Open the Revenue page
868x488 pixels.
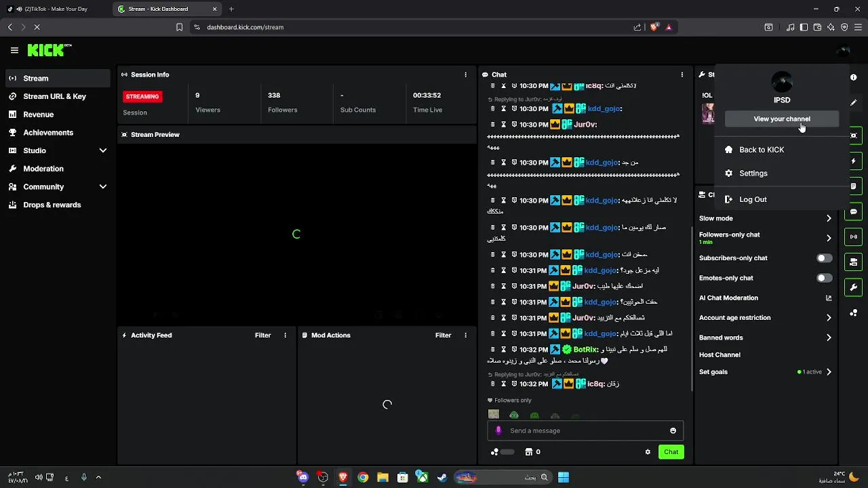click(x=58, y=115)
